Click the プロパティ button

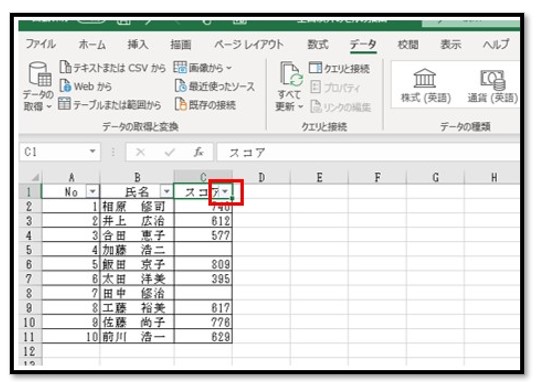click(x=335, y=88)
